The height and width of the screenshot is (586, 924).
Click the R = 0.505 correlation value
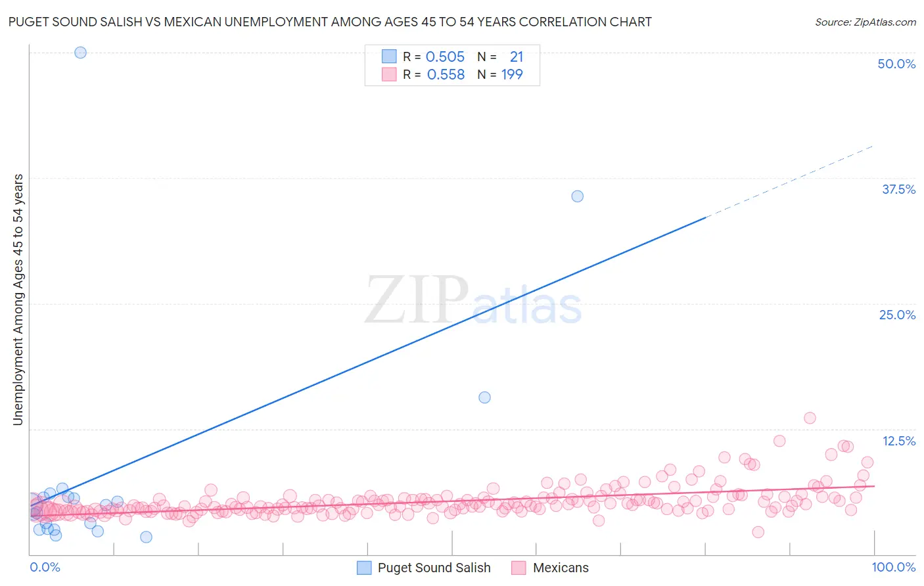[x=434, y=56]
